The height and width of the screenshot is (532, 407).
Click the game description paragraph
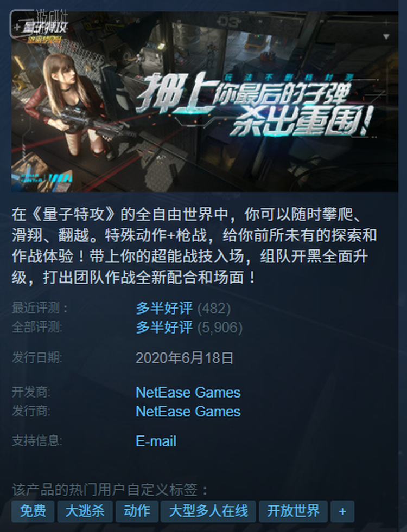click(194, 246)
